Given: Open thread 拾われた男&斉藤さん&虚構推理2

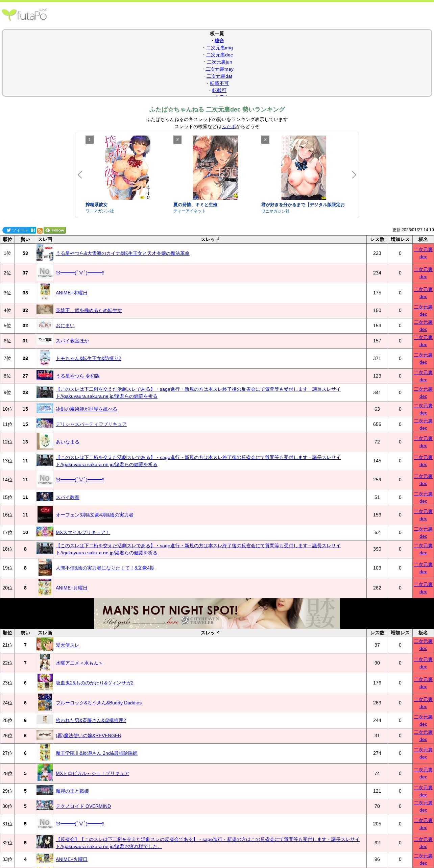Looking at the screenshot, I should [91, 720].
